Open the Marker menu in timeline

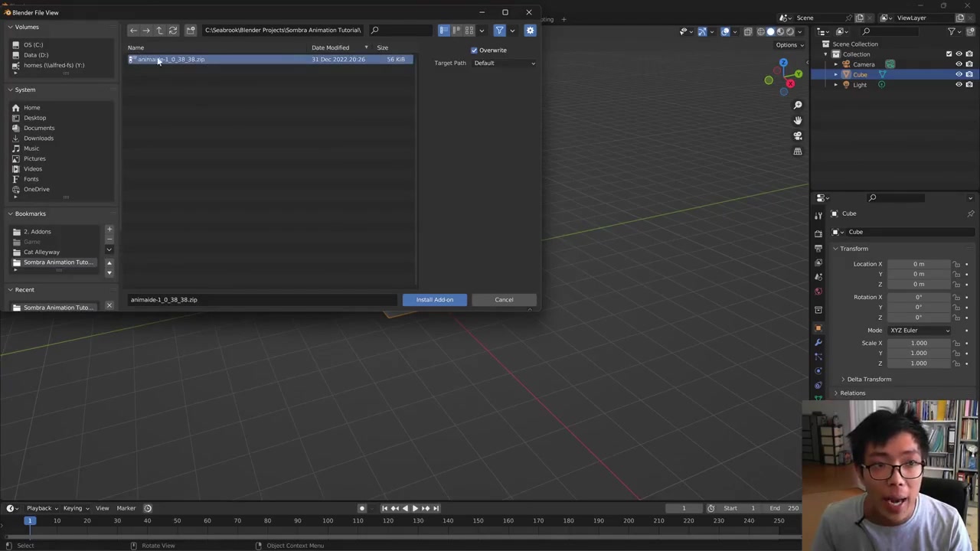tap(126, 508)
